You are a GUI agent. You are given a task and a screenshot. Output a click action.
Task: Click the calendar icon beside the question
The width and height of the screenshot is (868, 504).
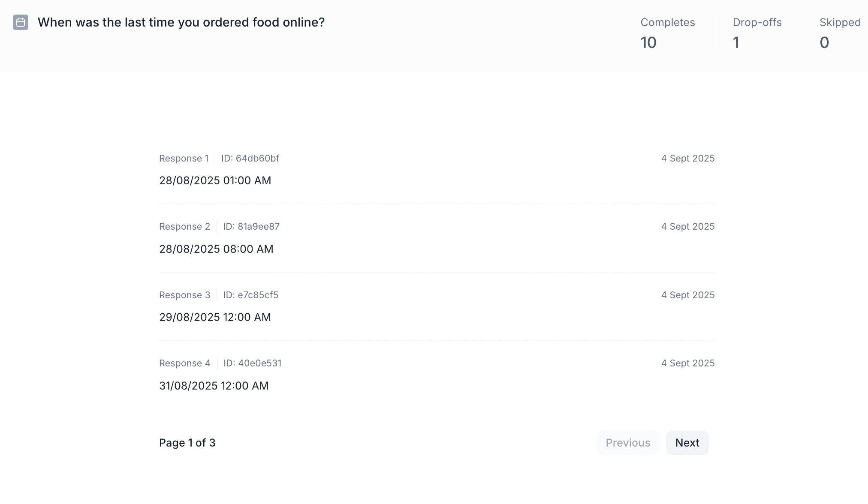coord(21,22)
